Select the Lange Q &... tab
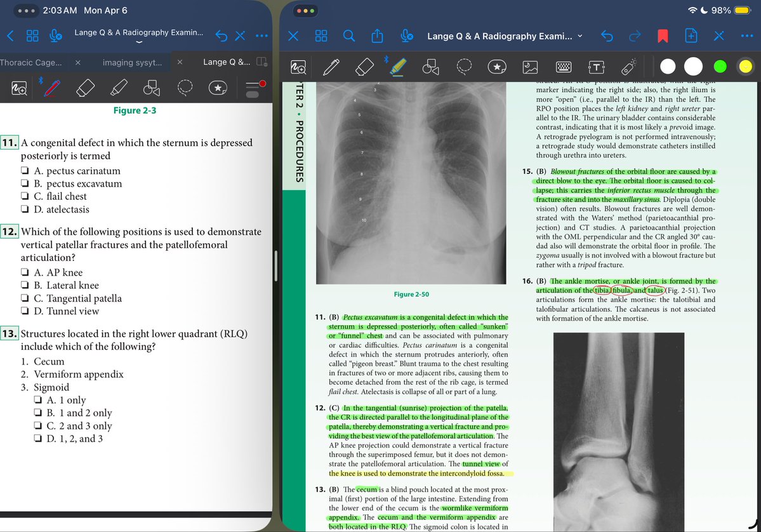The image size is (761, 532). tap(227, 62)
